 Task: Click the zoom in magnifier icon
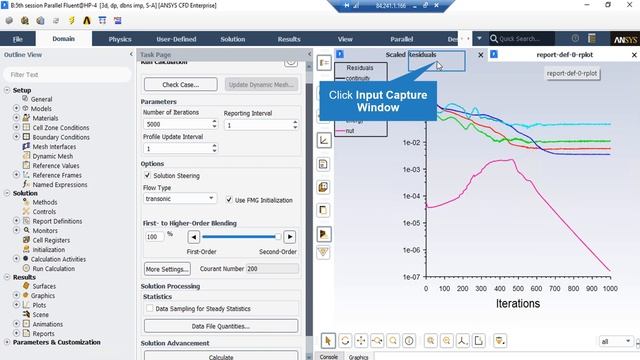[x=431, y=340]
